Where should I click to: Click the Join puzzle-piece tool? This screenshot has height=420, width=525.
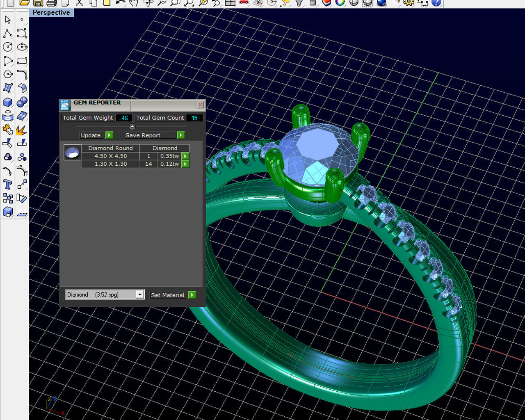[x=8, y=130]
